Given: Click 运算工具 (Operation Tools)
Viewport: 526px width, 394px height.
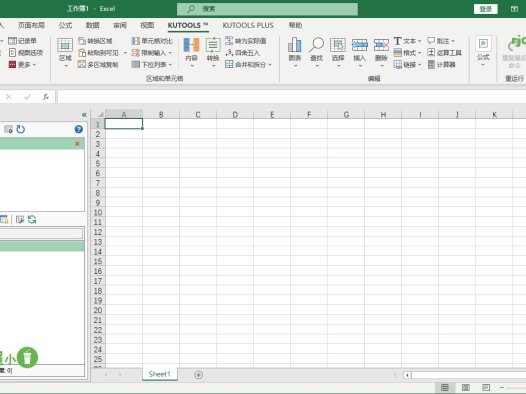Looking at the screenshot, I should click(444, 53).
